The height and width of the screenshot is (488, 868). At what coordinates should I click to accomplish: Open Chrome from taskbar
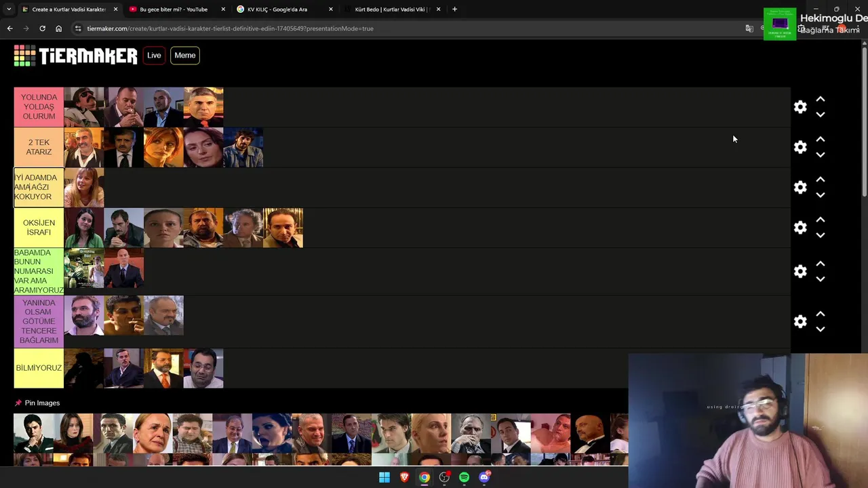(424, 477)
